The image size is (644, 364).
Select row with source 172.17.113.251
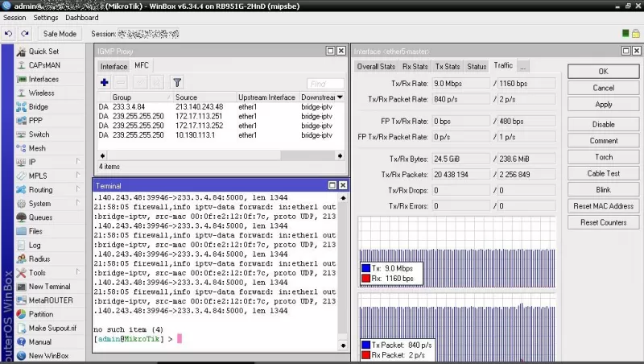221,116
